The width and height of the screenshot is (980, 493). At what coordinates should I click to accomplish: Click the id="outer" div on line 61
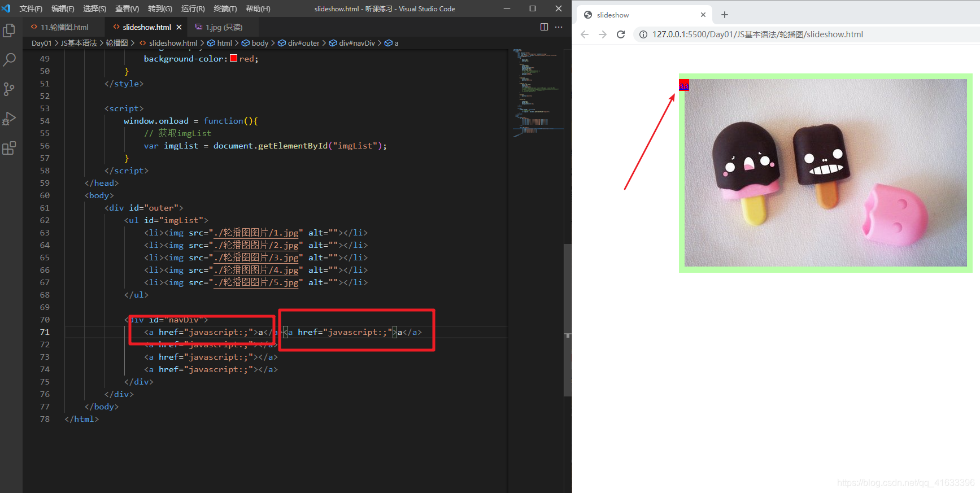tap(144, 208)
